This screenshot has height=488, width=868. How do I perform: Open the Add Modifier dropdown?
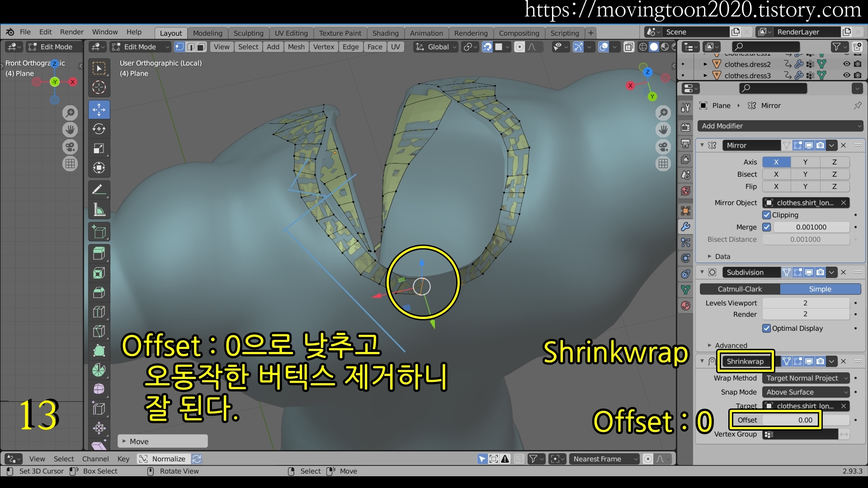click(x=780, y=126)
